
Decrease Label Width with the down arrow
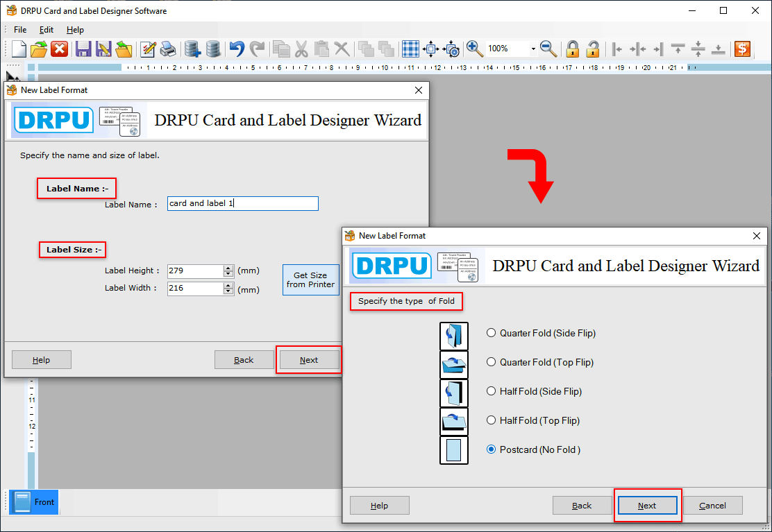pyautogui.click(x=228, y=291)
